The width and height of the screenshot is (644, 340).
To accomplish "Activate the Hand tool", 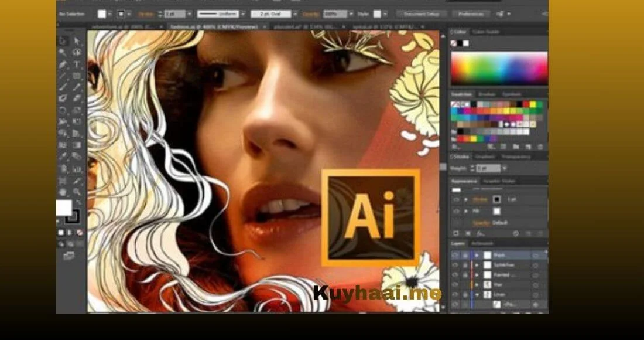I will point(63,192).
